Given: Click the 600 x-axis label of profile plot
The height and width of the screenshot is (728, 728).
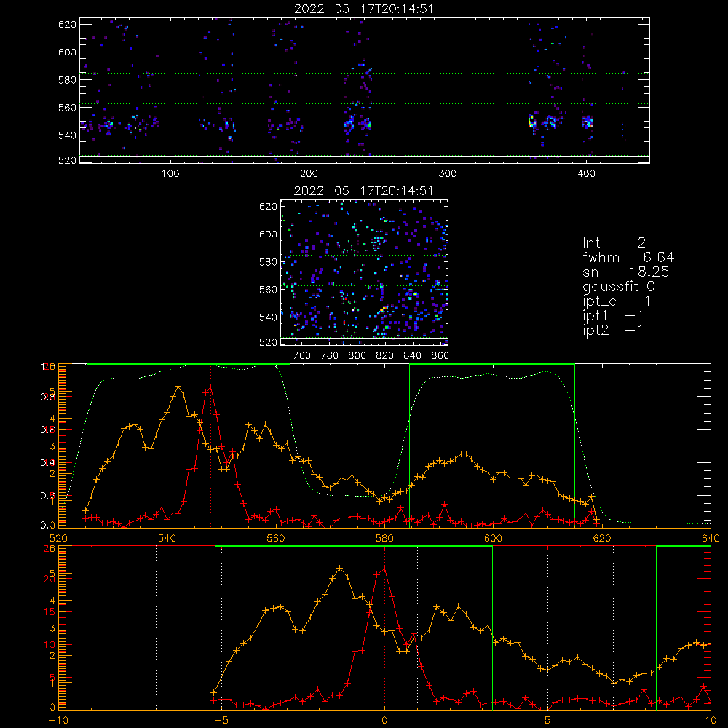Looking at the screenshot, I should (493, 538).
